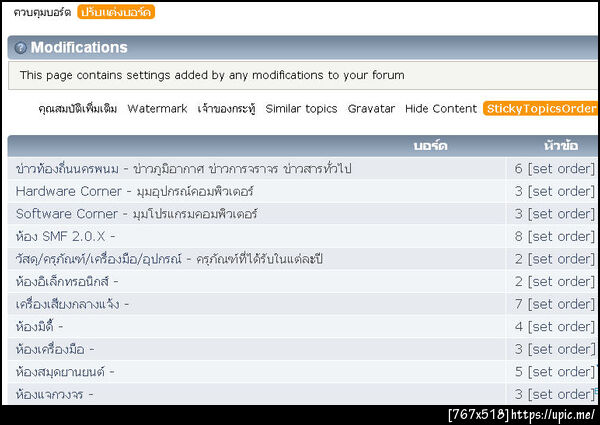Click set order for ห้องมิดี้ board
600x425 pixels.
[x=561, y=327]
